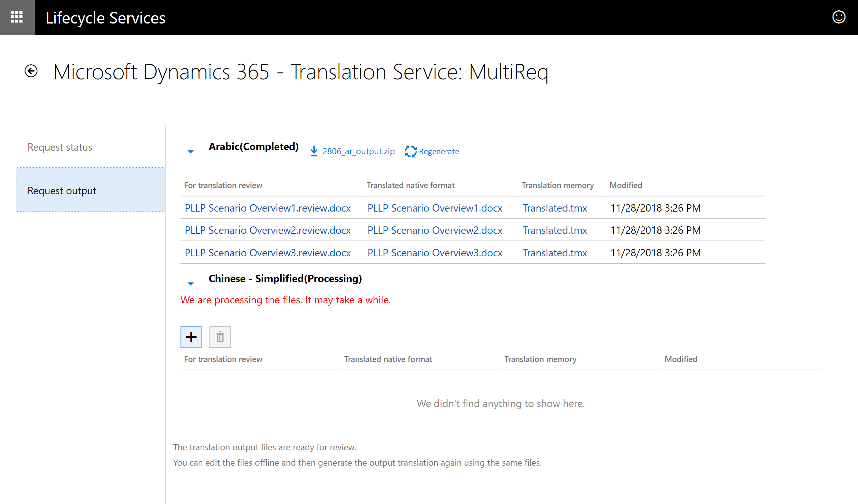Viewport: 858px width, 504px height.
Task: Click 'We didn't find anything to show here.'
Action: tap(500, 404)
